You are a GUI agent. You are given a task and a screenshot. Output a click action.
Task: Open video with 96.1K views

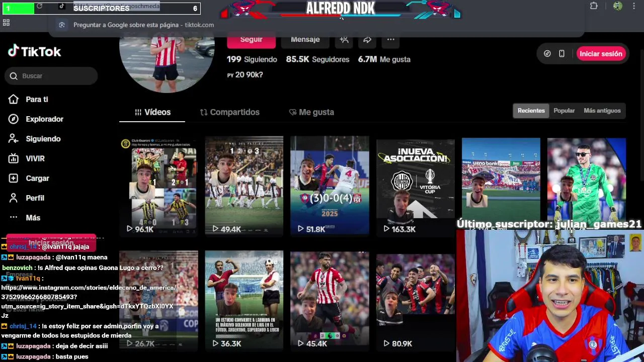(158, 186)
